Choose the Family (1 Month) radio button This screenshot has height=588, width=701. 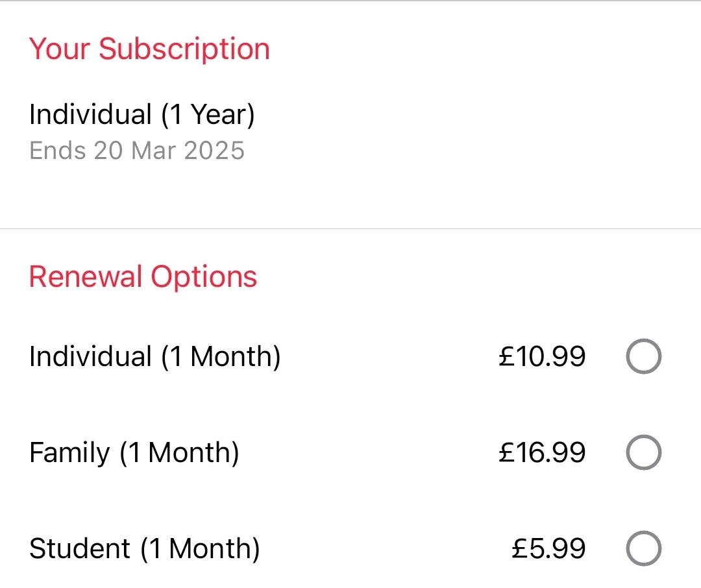point(643,452)
